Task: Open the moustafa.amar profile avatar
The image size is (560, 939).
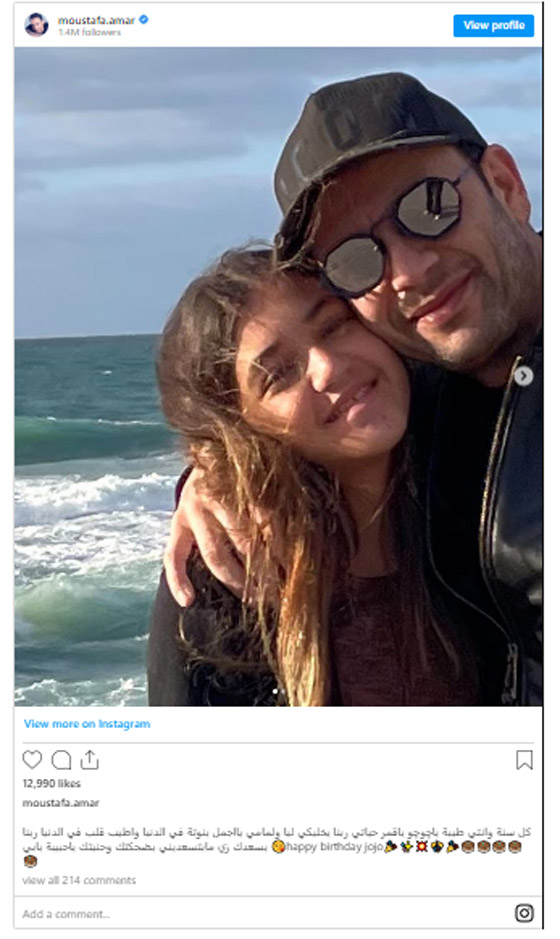Action: tap(37, 25)
